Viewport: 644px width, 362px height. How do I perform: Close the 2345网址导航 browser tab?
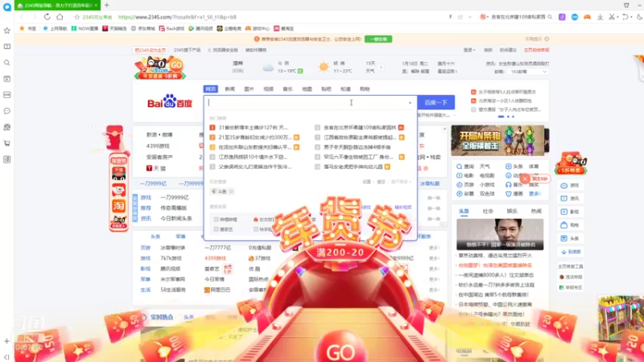point(96,6)
